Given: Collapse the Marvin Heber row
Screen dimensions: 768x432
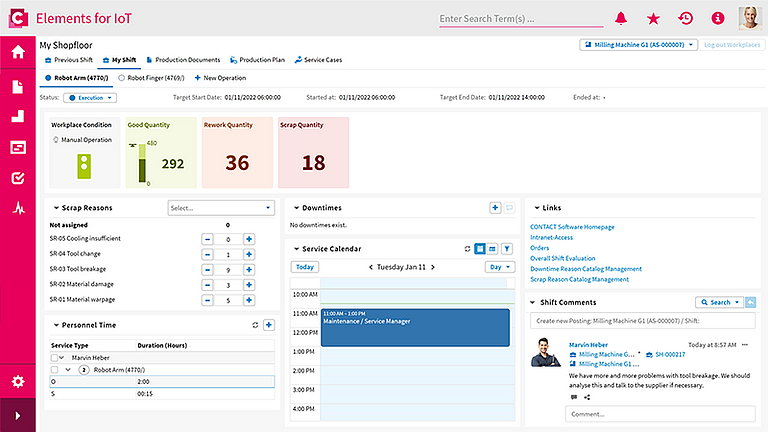Looking at the screenshot, I should point(62,358).
